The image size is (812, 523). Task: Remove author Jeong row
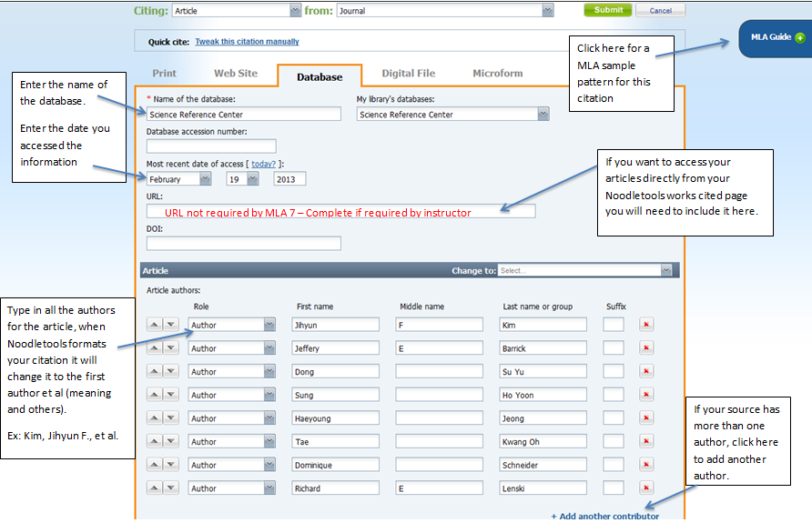(x=646, y=418)
